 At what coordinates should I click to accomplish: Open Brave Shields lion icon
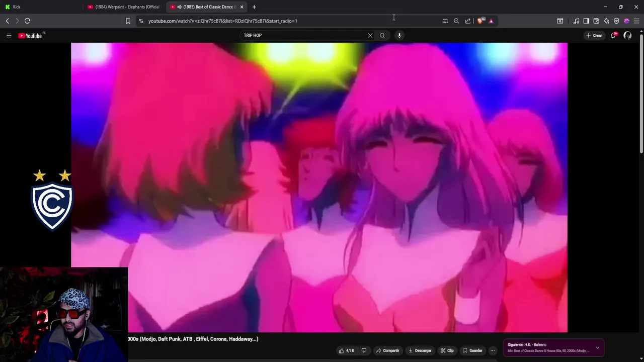480,21
